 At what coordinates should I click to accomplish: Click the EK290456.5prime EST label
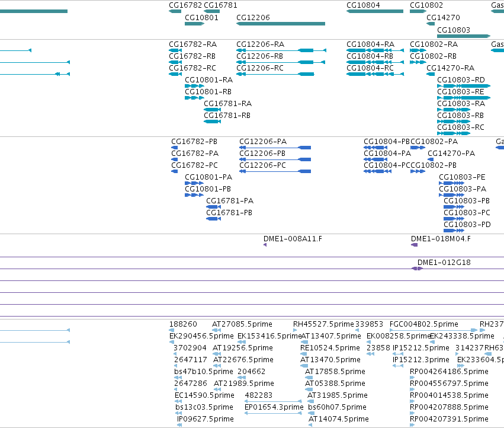click(201, 336)
